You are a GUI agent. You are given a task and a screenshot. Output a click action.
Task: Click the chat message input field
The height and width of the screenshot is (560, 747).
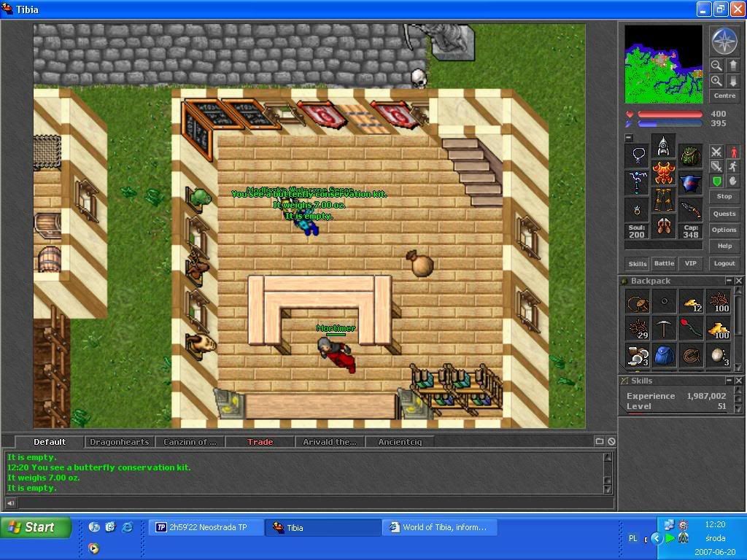click(x=315, y=502)
